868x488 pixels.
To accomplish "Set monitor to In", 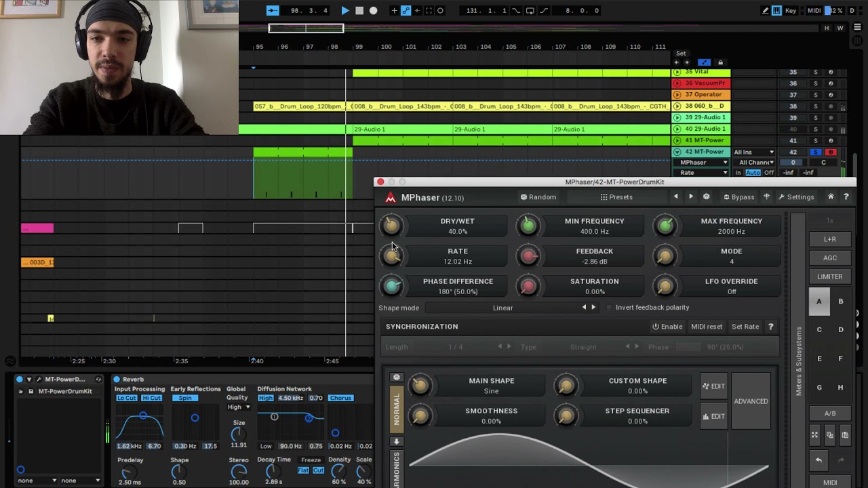I will [x=738, y=173].
